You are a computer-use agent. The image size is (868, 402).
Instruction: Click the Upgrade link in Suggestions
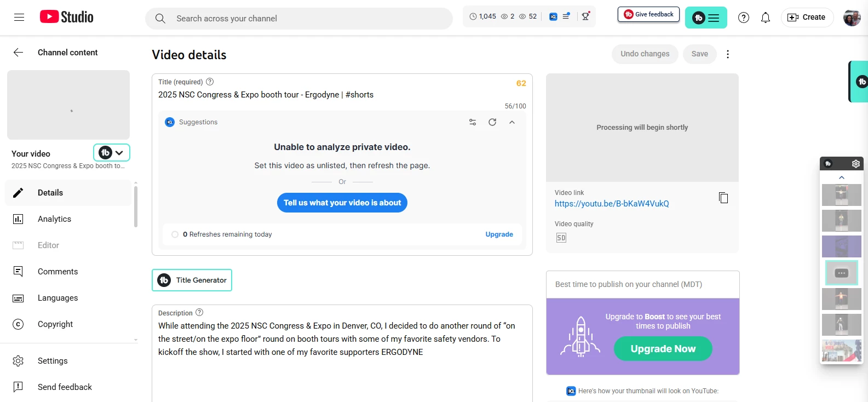point(499,234)
